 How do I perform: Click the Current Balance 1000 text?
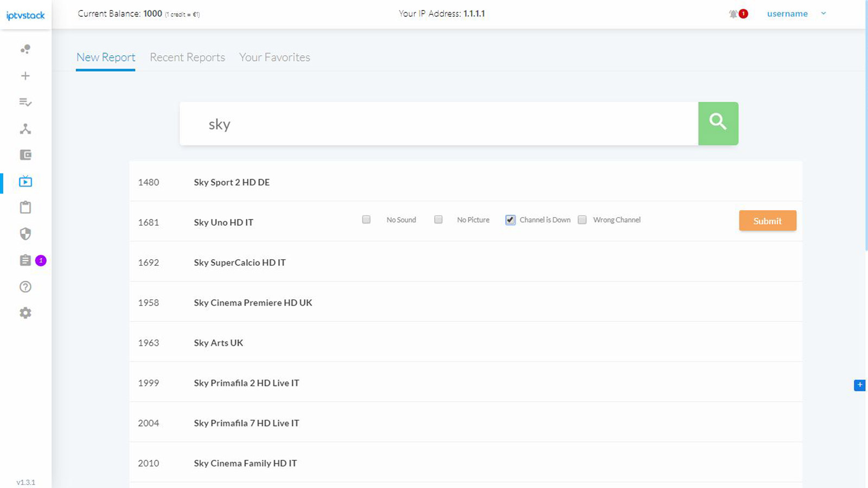tap(139, 14)
